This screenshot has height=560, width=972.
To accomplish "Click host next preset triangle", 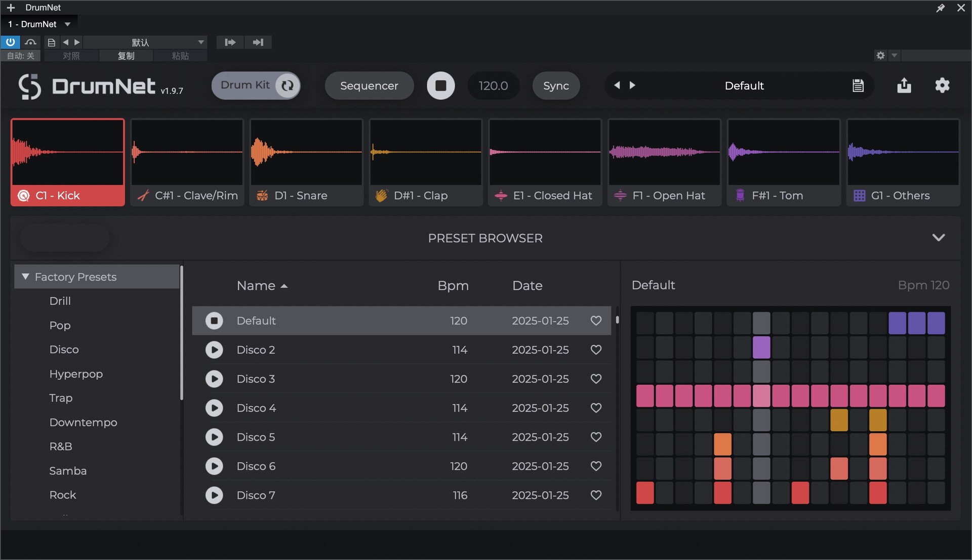I will (77, 42).
